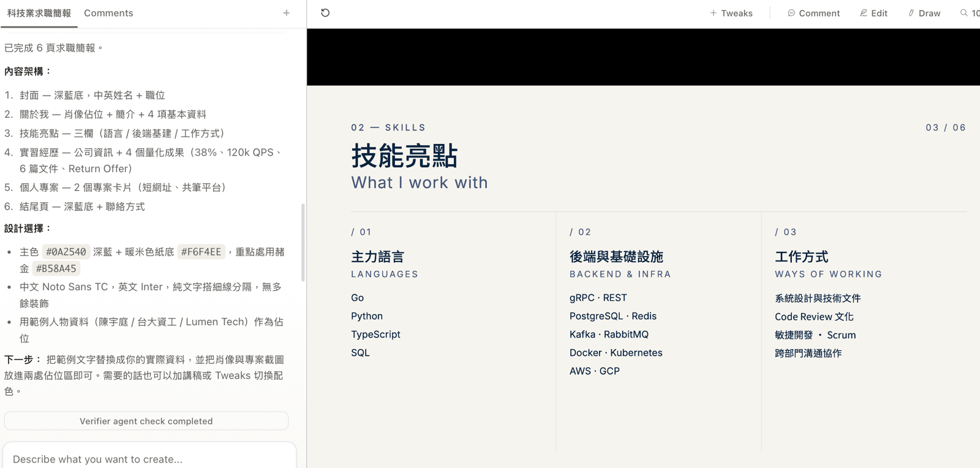Viewport: 980px width, 468px height.
Task: Click the 跨部門溝通協作 line
Action: [809, 353]
